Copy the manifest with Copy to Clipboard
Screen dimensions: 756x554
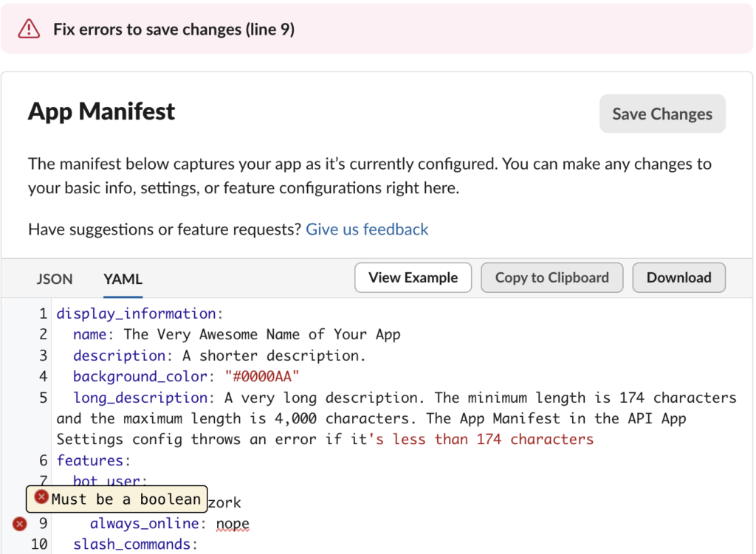click(x=551, y=278)
